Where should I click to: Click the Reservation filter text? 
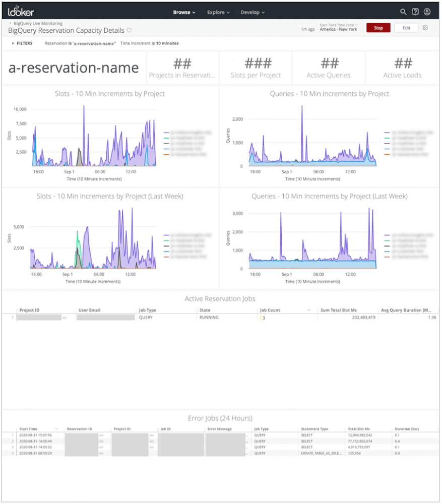click(x=80, y=43)
